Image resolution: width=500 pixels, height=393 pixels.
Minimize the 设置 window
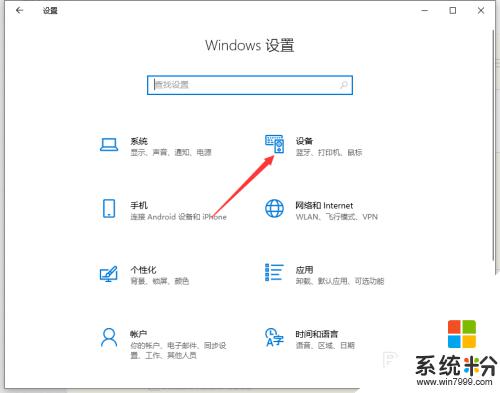pos(425,10)
